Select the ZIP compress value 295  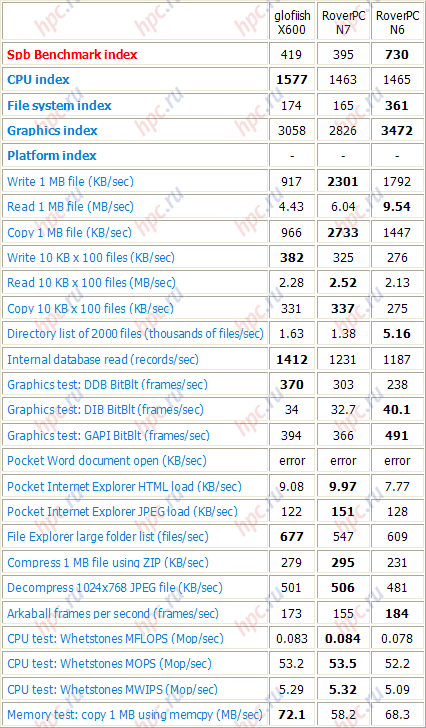point(343,563)
